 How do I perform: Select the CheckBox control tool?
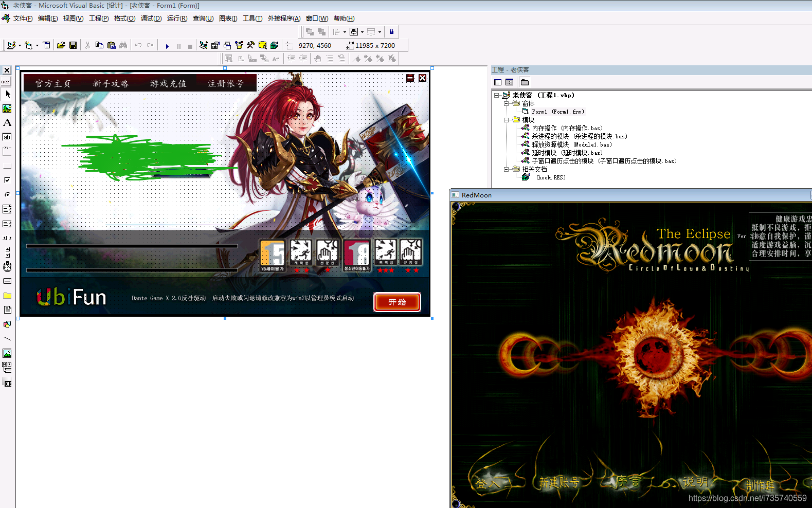click(x=7, y=180)
